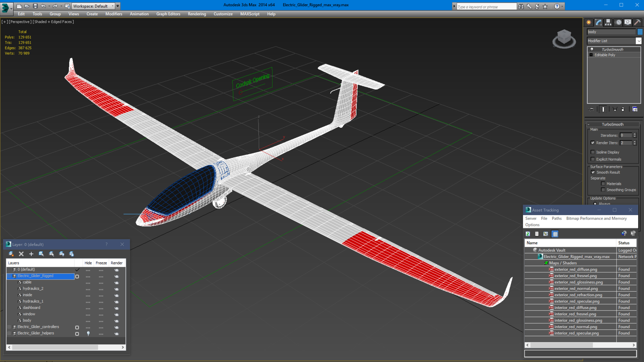Open the Undo history dropdown arrow

tap(49, 6)
